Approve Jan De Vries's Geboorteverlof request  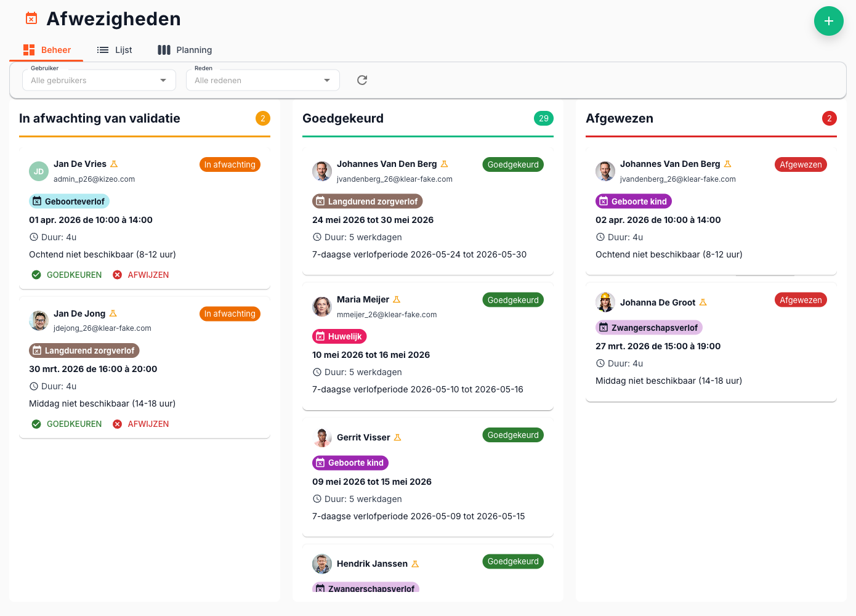tap(67, 275)
